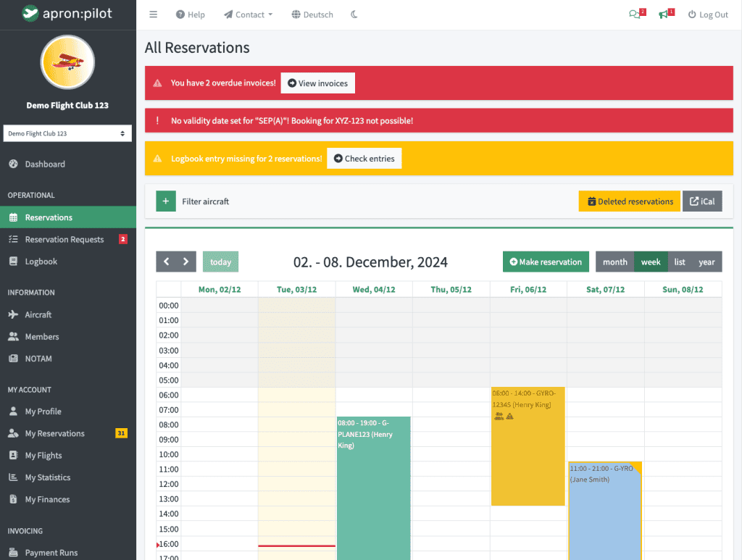Open Aircraft page
The width and height of the screenshot is (742, 560).
point(68,314)
